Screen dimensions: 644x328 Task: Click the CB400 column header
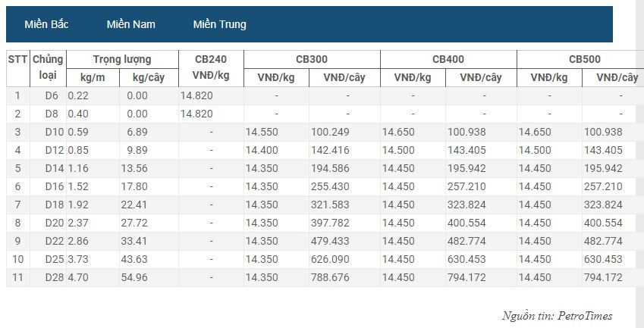(x=448, y=59)
